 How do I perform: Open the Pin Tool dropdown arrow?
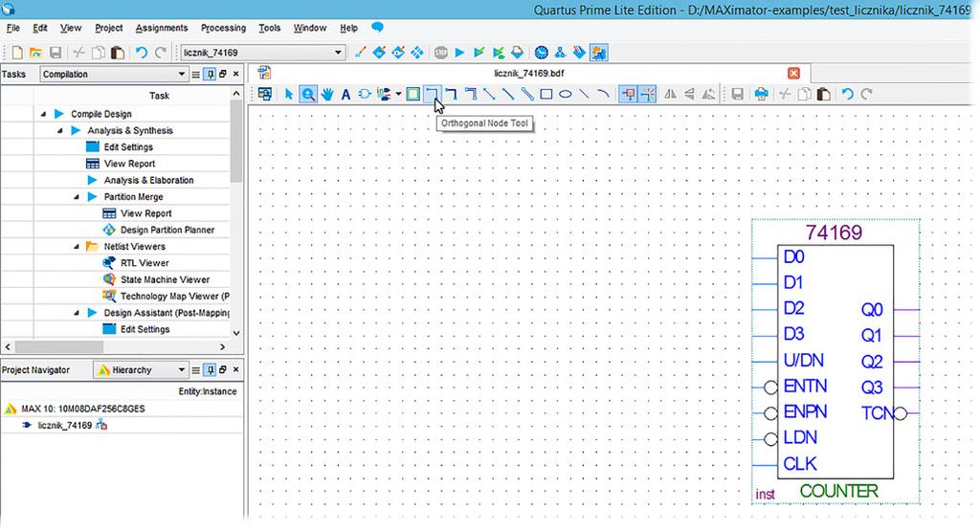[398, 95]
